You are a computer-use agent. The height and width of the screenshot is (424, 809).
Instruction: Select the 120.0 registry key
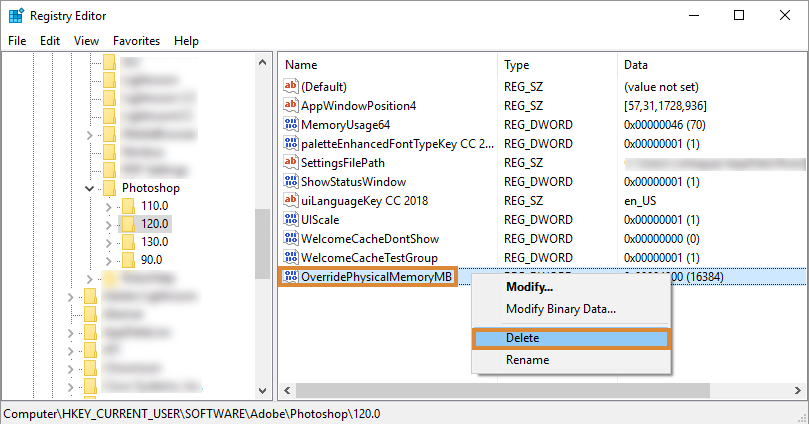155,224
